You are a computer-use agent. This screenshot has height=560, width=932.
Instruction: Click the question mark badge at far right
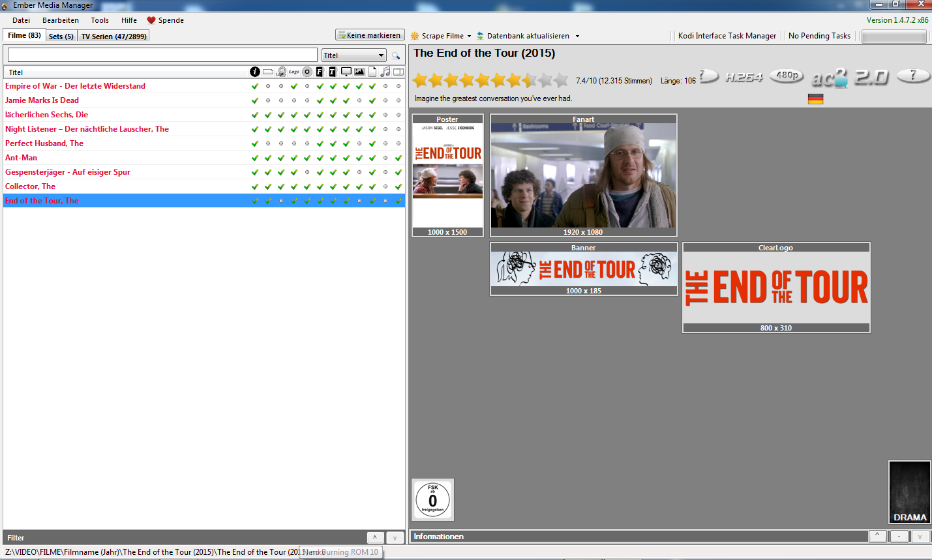pyautogui.click(x=913, y=76)
